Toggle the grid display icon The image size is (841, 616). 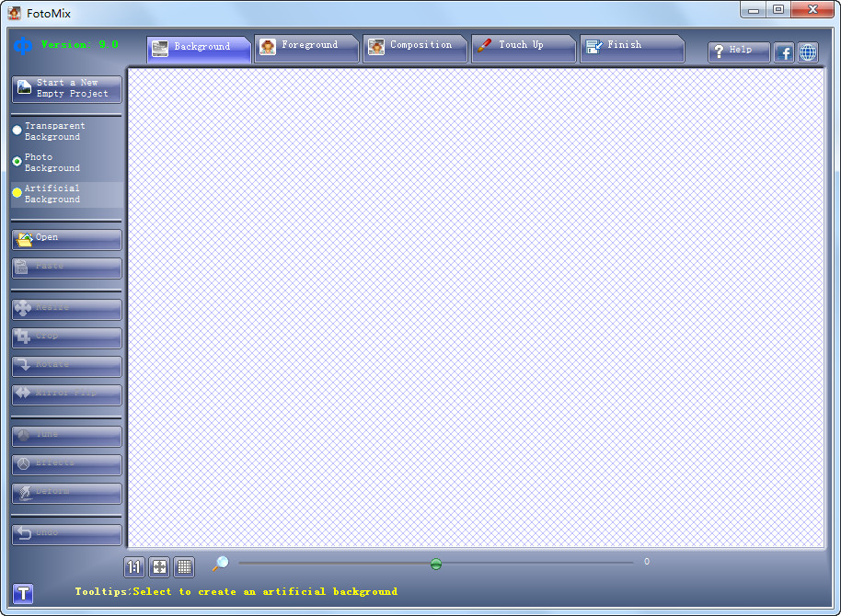click(x=185, y=567)
